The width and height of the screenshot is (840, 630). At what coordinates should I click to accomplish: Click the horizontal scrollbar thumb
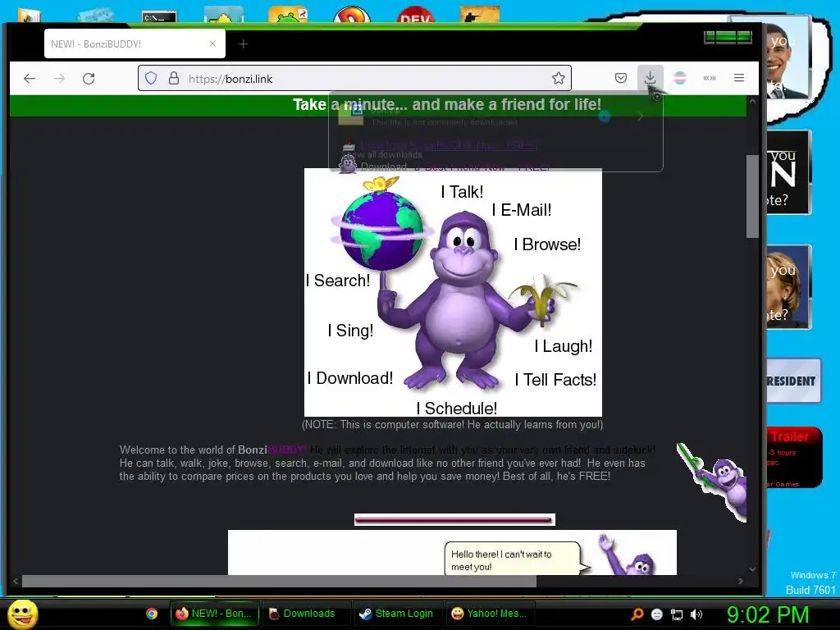point(279,581)
